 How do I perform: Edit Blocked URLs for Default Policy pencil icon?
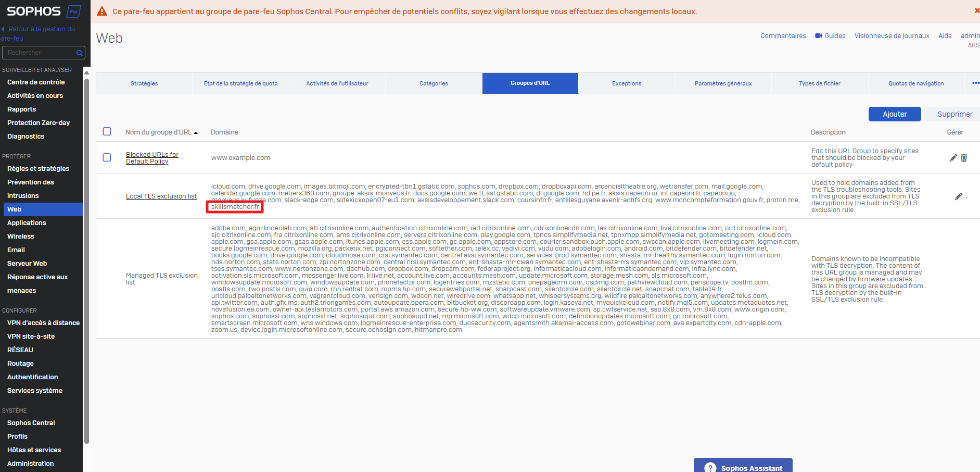coord(953,158)
